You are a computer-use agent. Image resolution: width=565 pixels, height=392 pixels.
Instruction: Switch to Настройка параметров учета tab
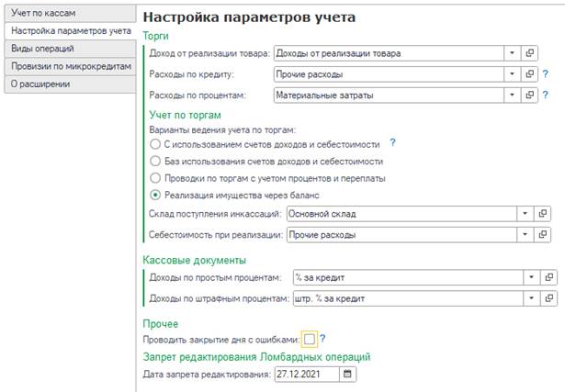70,31
